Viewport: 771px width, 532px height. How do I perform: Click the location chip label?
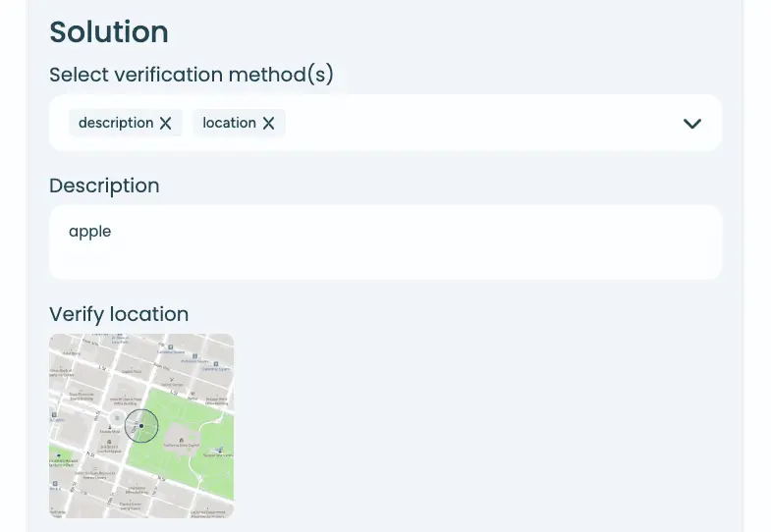(x=229, y=123)
